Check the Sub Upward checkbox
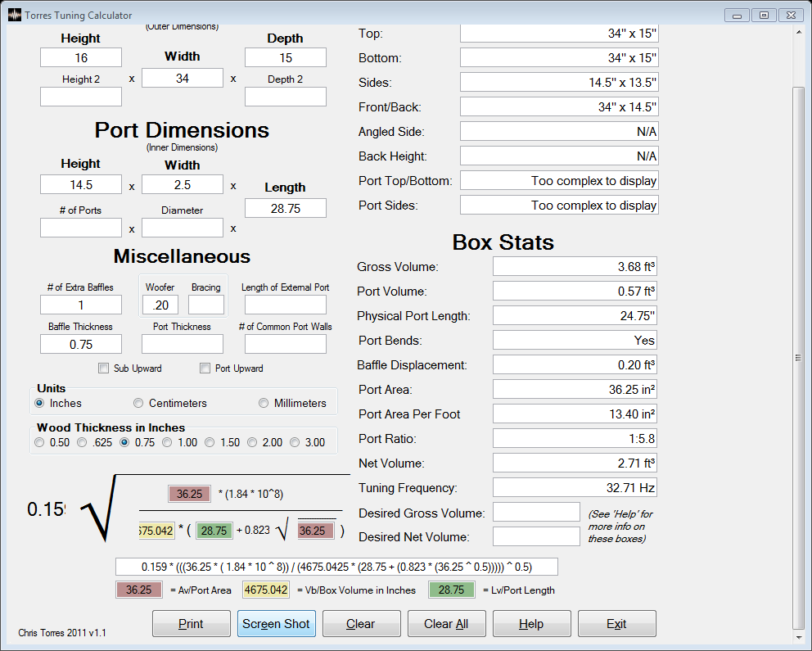Viewport: 812px width, 651px height. [x=104, y=368]
